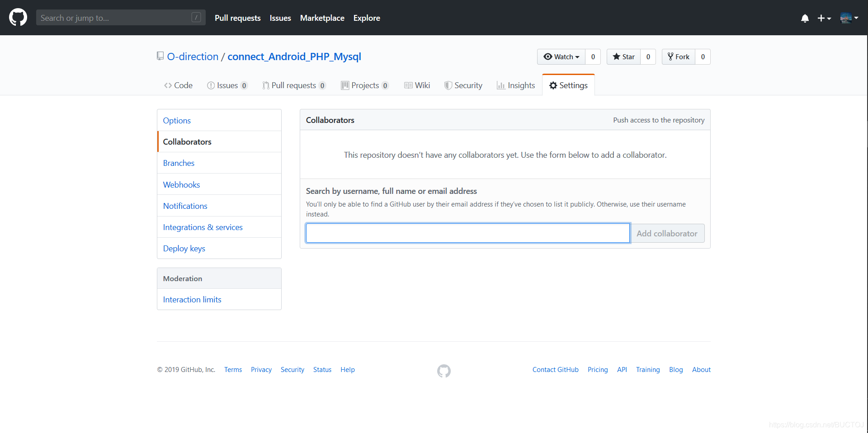868x433 pixels.
Task: Open Integrations & services settings
Action: 219,227
